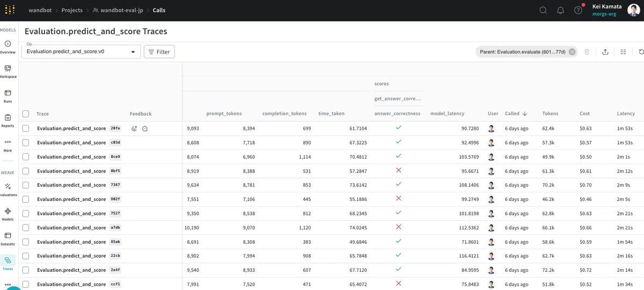Open the notifications bell
Screen dimensions: 644x290
coord(561,10)
